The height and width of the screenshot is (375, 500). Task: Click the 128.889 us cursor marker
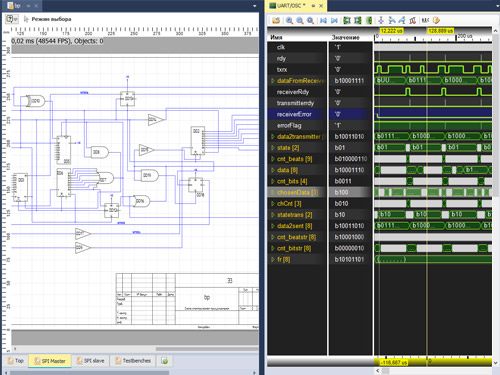pos(440,31)
